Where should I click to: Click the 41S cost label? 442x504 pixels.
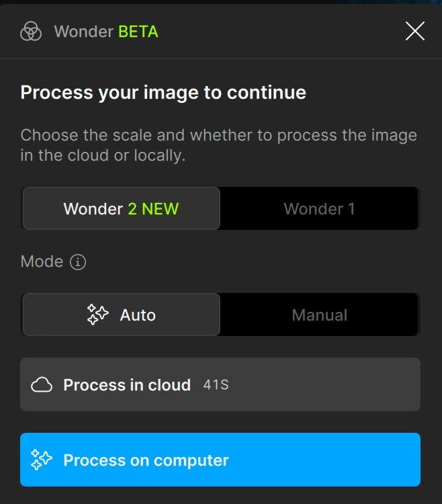pos(216,386)
